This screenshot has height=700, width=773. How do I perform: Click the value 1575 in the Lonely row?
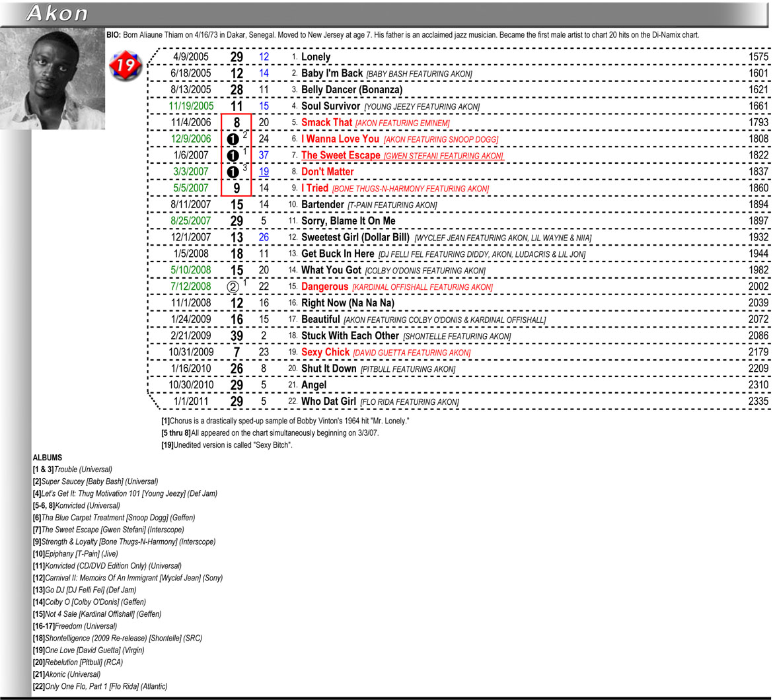758,57
